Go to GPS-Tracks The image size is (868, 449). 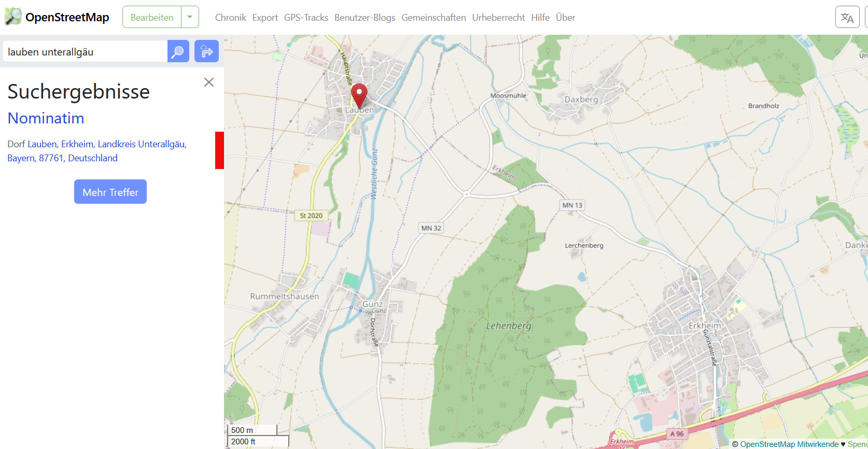(306, 18)
